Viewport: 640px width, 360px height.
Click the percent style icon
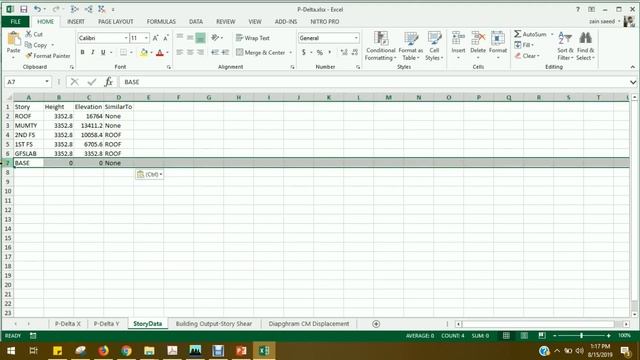point(320,53)
